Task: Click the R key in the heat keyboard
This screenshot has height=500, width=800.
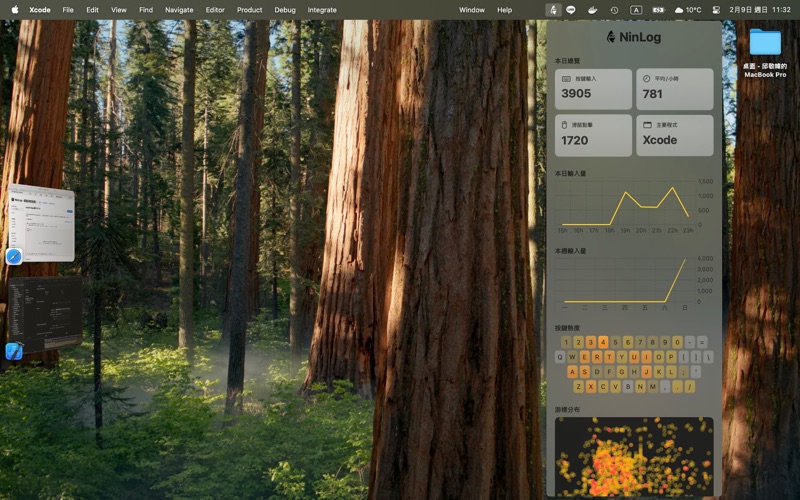Action: [x=597, y=357]
